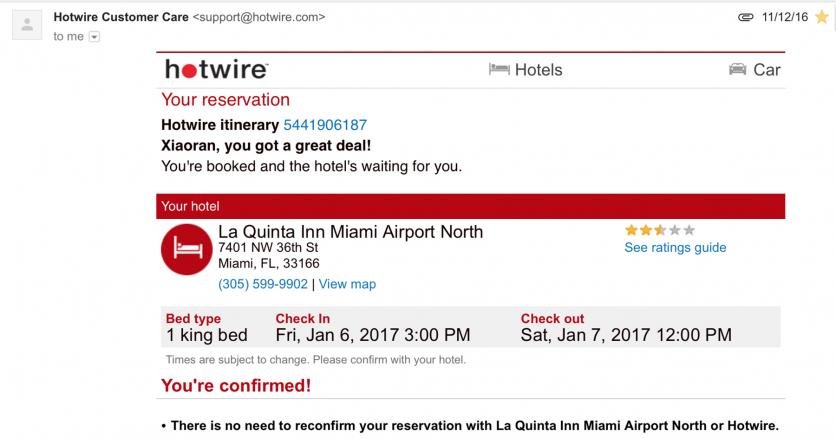
Task: Call the hotel at (305) 599-9902
Action: pos(263,284)
